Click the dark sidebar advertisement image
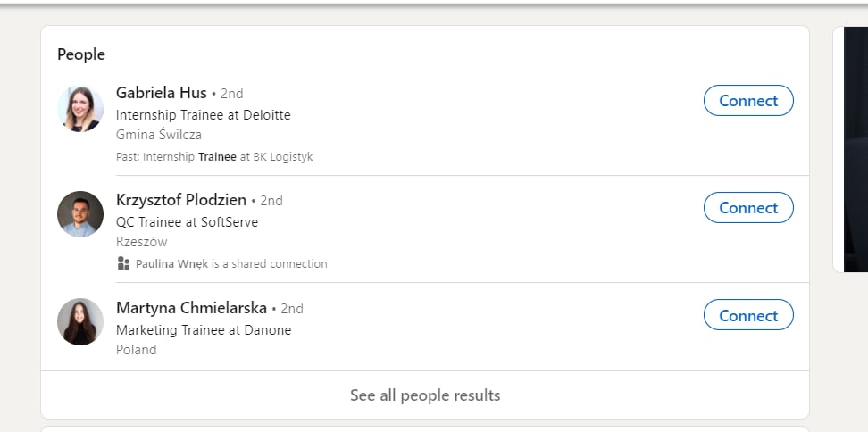 click(x=855, y=149)
